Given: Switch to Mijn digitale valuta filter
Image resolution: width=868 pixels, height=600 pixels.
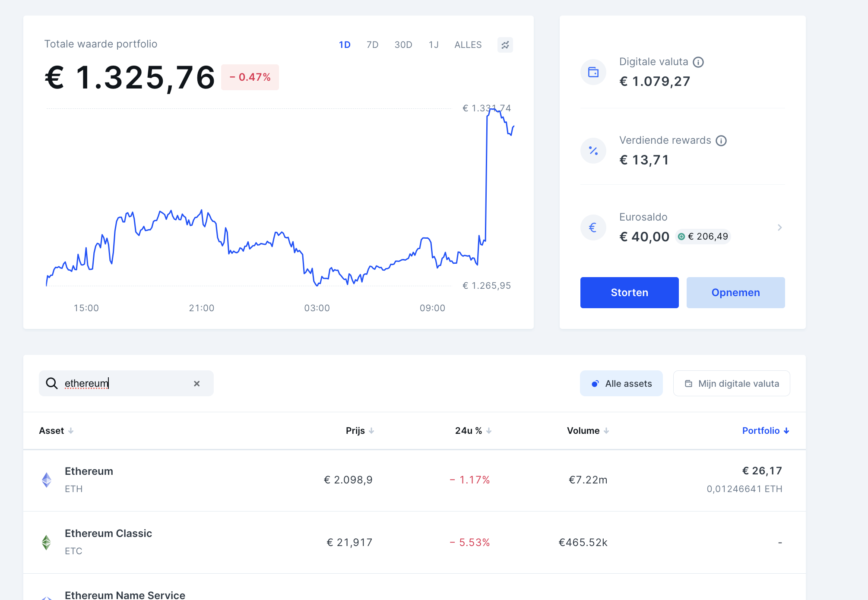Looking at the screenshot, I should (732, 383).
